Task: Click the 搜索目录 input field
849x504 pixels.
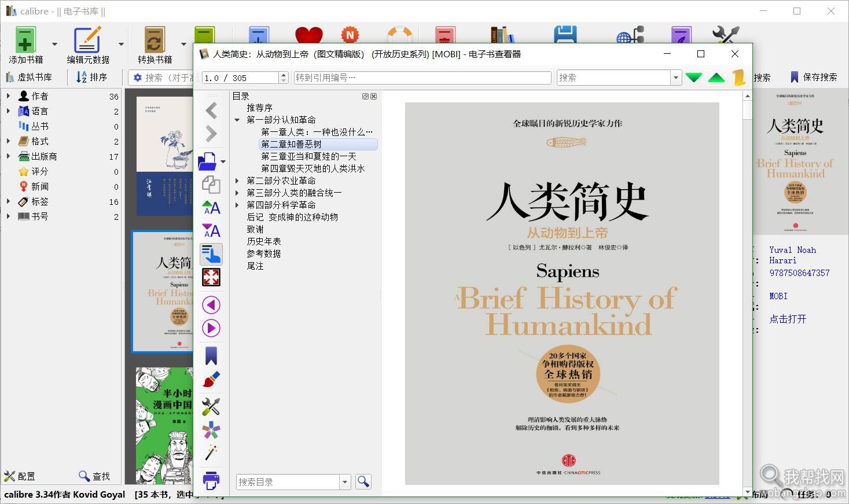Action: 288,481
